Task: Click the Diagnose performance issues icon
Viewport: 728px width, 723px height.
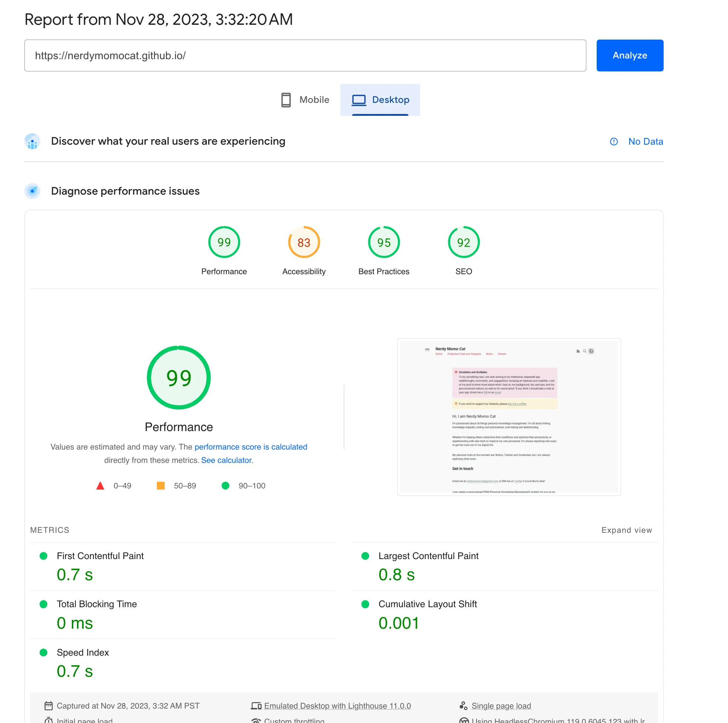Action: [x=33, y=191]
